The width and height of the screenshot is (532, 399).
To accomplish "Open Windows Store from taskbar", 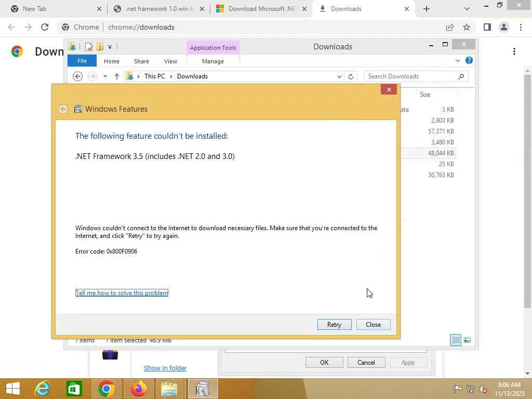I will click(74, 389).
